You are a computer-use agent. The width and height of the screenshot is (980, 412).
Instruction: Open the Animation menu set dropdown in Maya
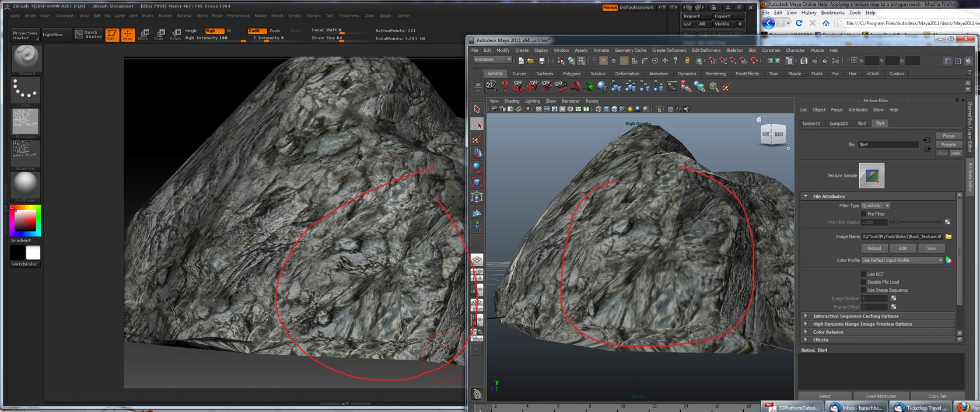(x=492, y=60)
